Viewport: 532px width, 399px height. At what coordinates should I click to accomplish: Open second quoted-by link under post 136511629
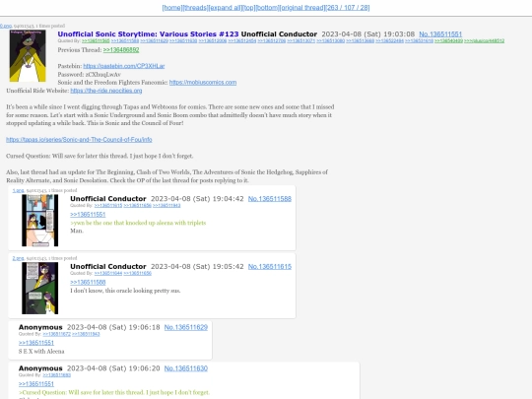coord(86,334)
